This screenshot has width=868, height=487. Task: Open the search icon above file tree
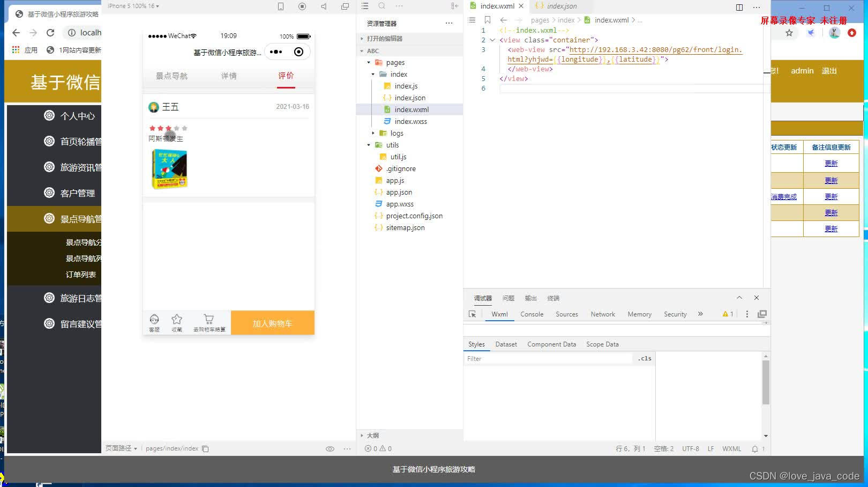382,6
